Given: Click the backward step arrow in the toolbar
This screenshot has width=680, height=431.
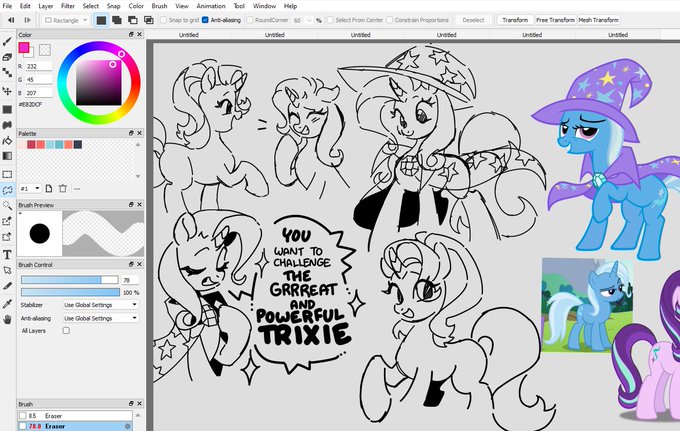Looking at the screenshot, I should (11, 20).
